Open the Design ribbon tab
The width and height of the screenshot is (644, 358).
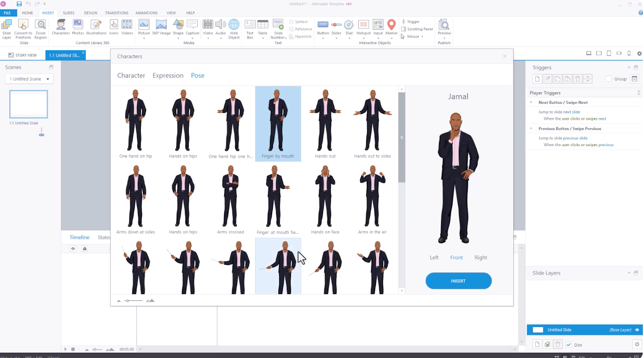(x=91, y=13)
